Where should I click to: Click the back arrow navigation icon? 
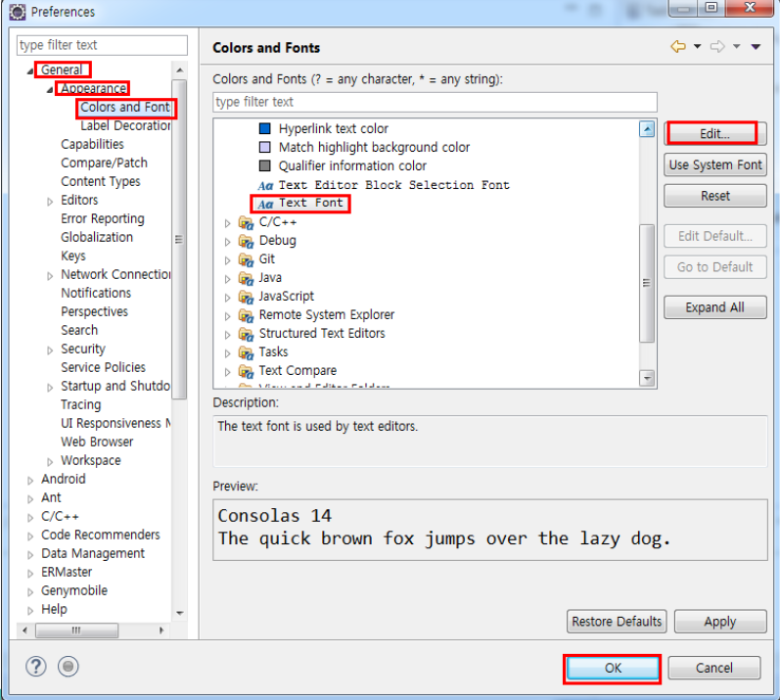click(x=678, y=47)
